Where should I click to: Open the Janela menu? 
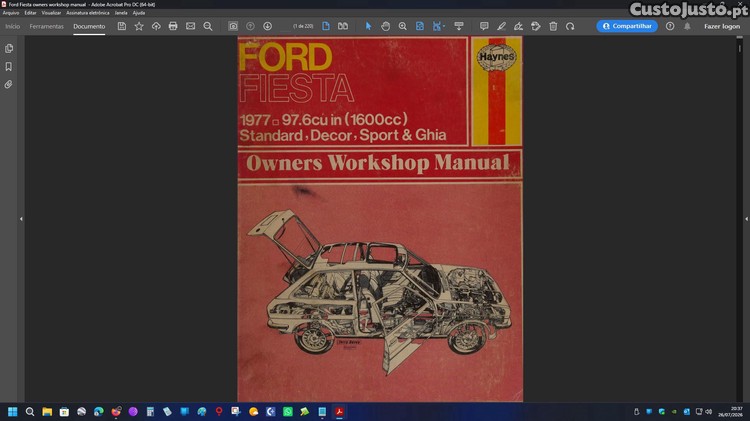pos(121,13)
